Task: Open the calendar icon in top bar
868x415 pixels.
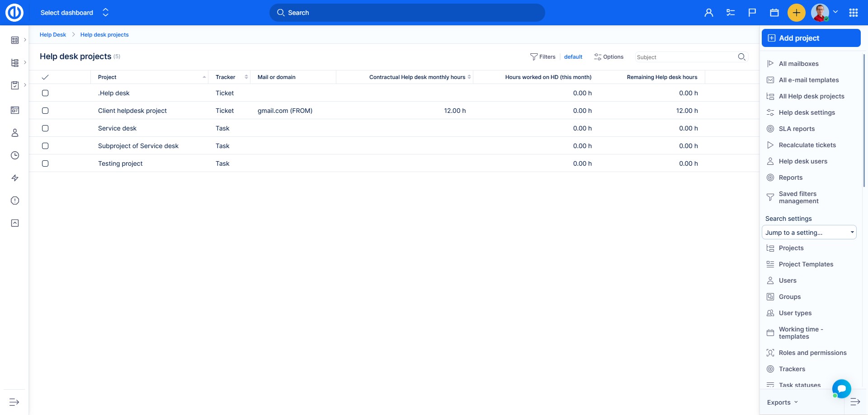Action: pyautogui.click(x=774, y=13)
